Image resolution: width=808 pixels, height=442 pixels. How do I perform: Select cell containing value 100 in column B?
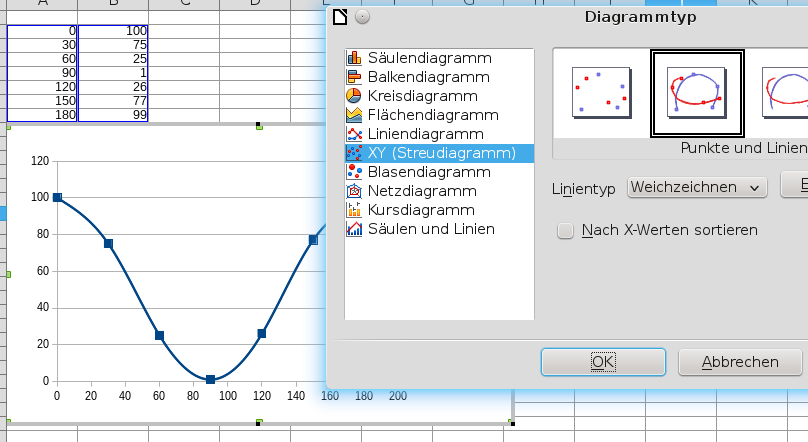113,32
